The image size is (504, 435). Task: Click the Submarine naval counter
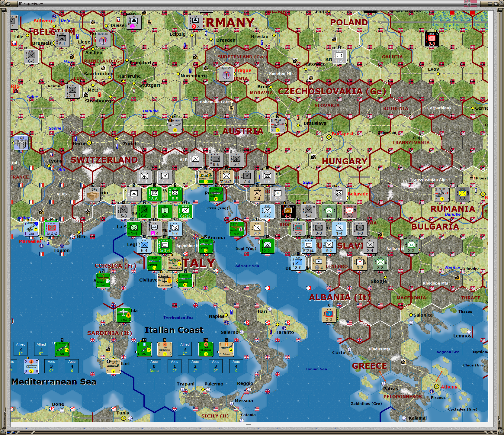click(x=31, y=366)
